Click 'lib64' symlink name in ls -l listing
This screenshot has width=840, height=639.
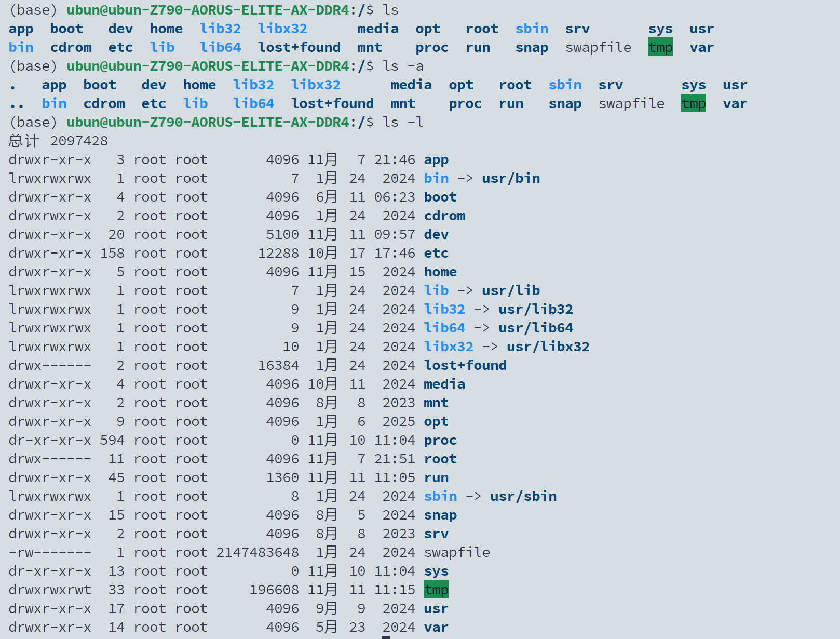444,328
